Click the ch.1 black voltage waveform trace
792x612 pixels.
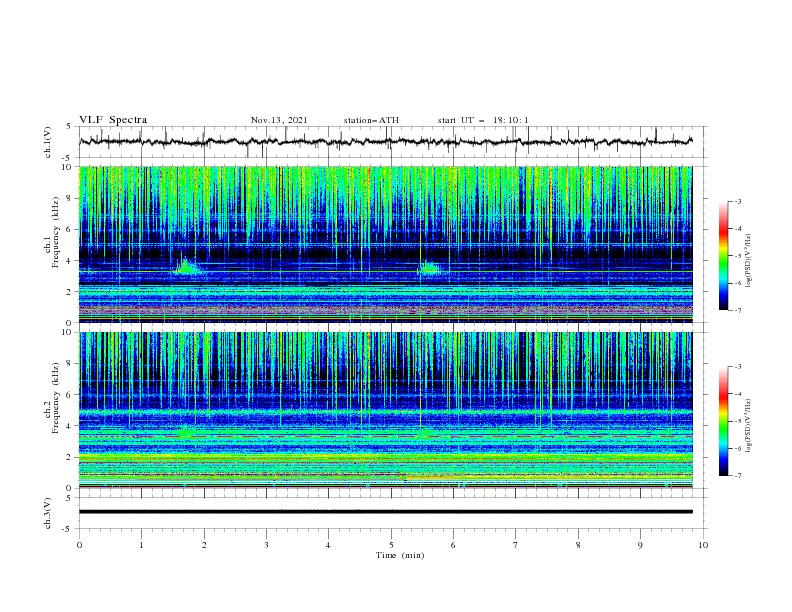[x=385, y=141]
